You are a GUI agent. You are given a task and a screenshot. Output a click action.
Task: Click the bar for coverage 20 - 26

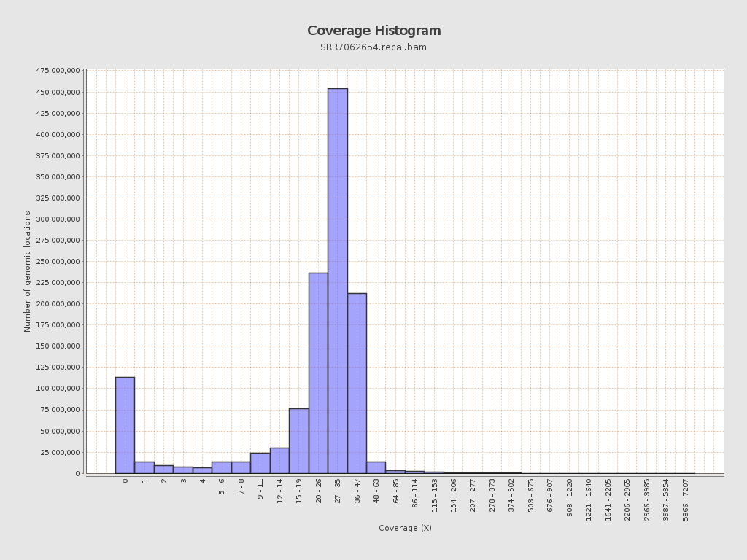point(318,373)
